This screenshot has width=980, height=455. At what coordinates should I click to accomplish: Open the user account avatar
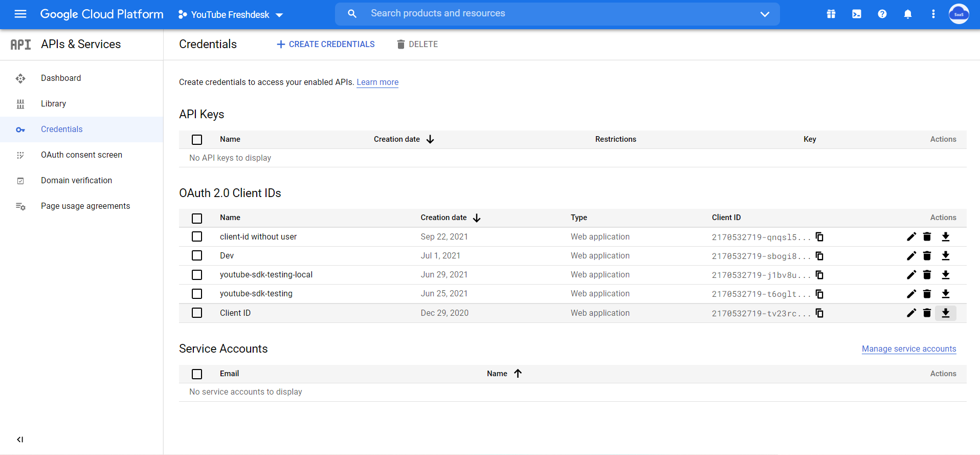click(x=959, y=14)
